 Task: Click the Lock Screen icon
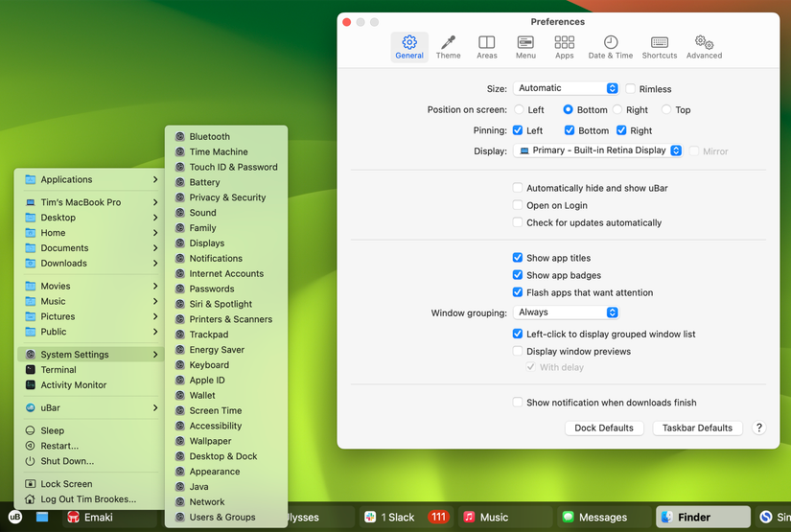coord(31,483)
